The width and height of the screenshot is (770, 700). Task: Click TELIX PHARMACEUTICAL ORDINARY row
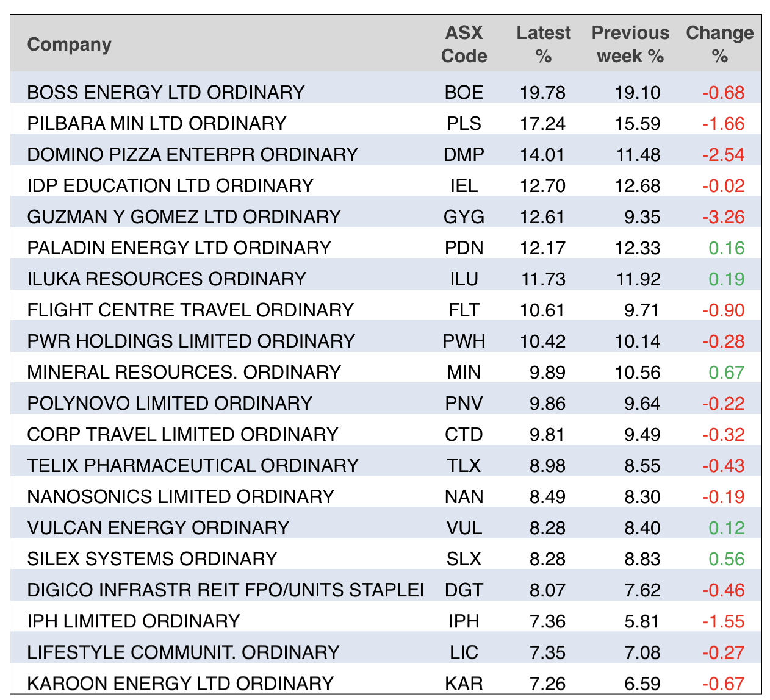(193, 466)
